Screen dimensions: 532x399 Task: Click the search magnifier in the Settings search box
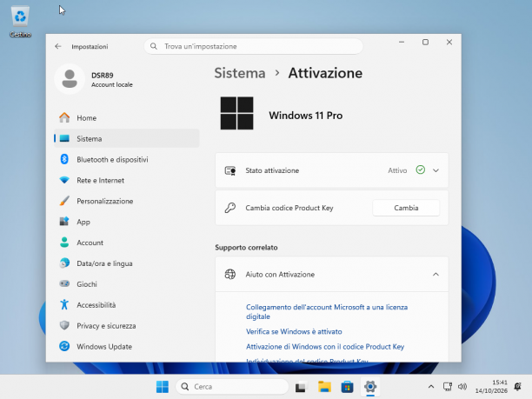154,46
